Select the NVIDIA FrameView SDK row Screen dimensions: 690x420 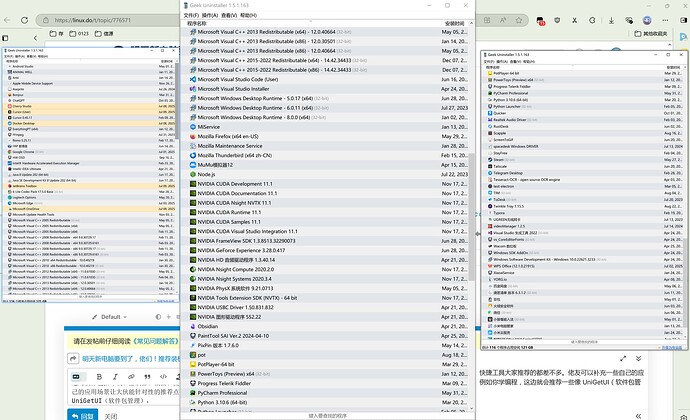tap(325, 241)
